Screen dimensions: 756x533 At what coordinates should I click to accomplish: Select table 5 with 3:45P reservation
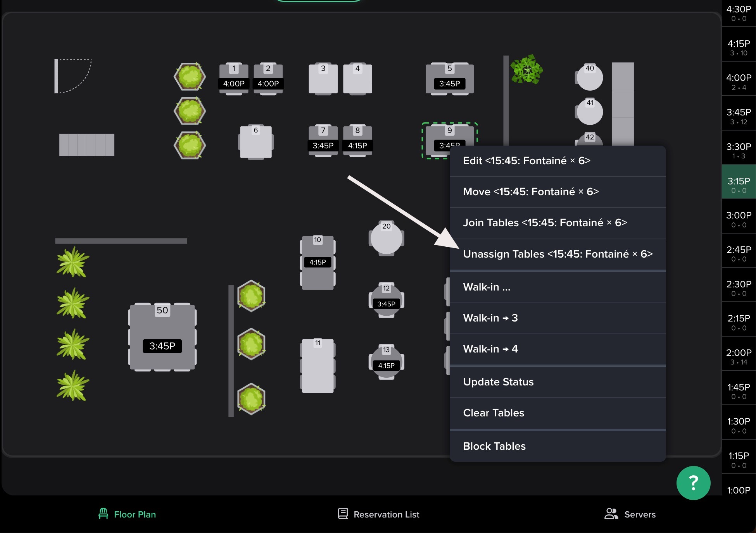click(449, 79)
